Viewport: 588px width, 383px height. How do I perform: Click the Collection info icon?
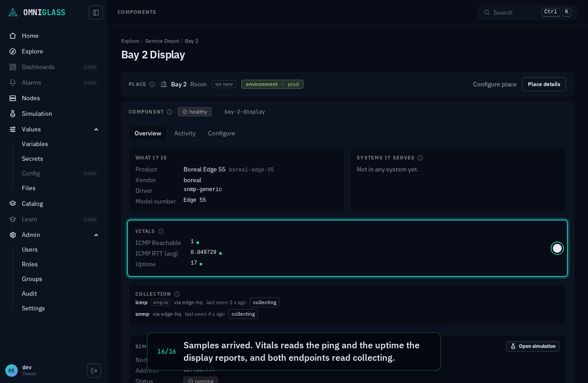tap(177, 294)
